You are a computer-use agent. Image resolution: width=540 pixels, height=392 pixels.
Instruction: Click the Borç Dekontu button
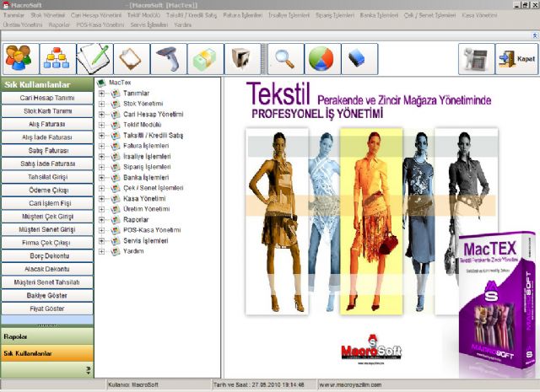point(47,256)
